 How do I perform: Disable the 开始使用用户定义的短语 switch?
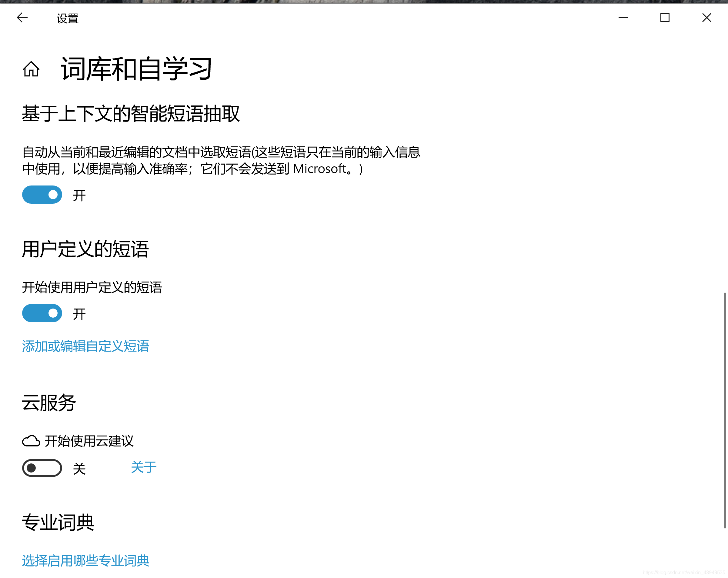pyautogui.click(x=42, y=313)
